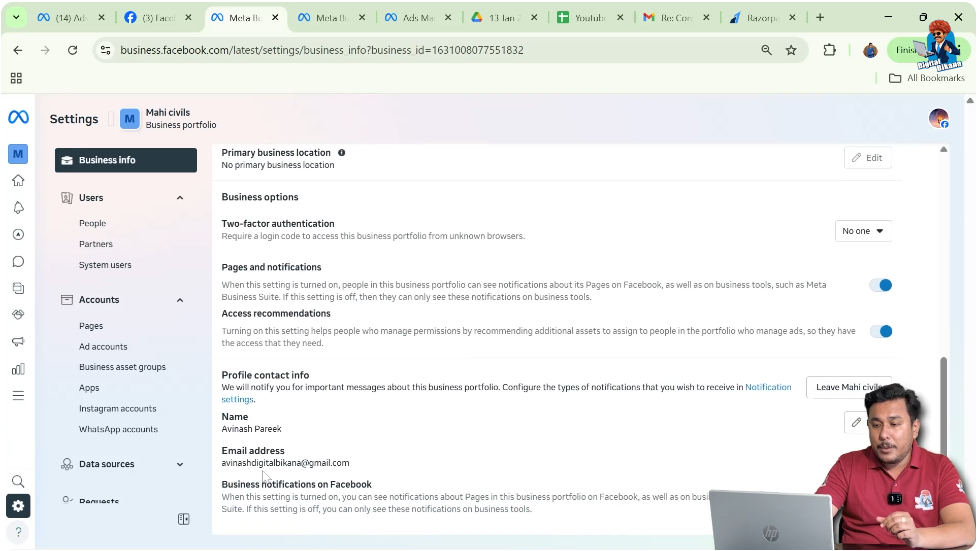Open the Meta logo home

tap(18, 117)
